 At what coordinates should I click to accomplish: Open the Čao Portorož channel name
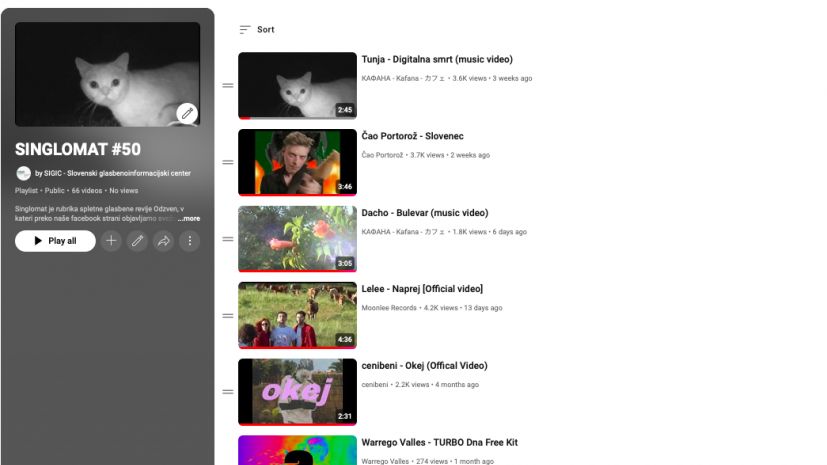click(382, 155)
